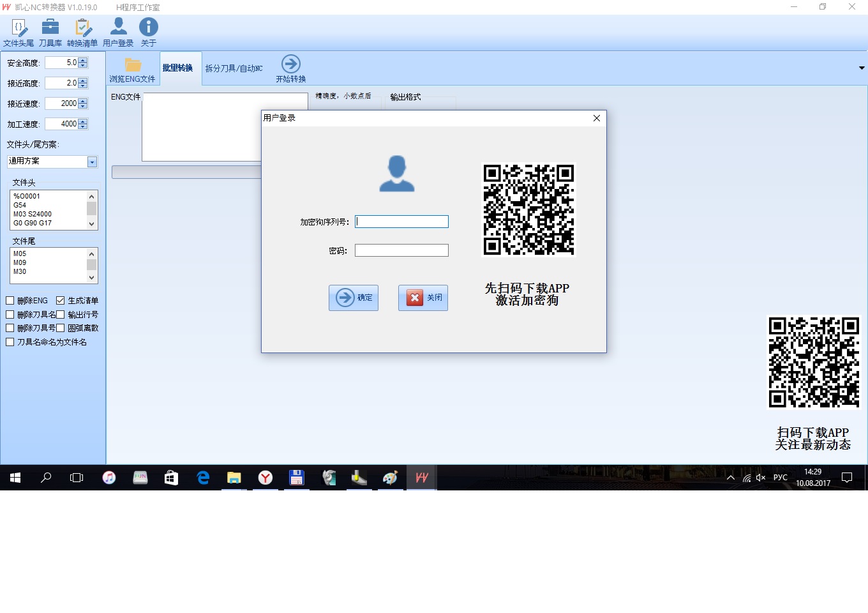868x613 pixels.
Task: Switch to the 拆分刀具/自动NC tab
Action: tap(234, 68)
